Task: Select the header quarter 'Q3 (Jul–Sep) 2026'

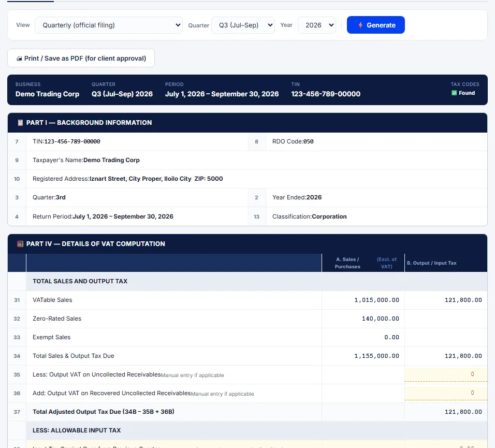Action: coord(122,94)
